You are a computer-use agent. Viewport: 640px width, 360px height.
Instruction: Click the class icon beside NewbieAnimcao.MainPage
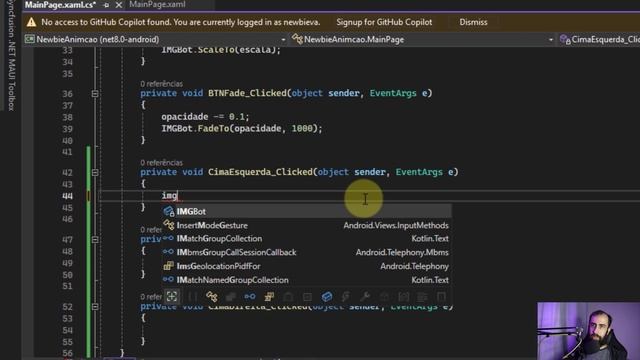point(298,39)
